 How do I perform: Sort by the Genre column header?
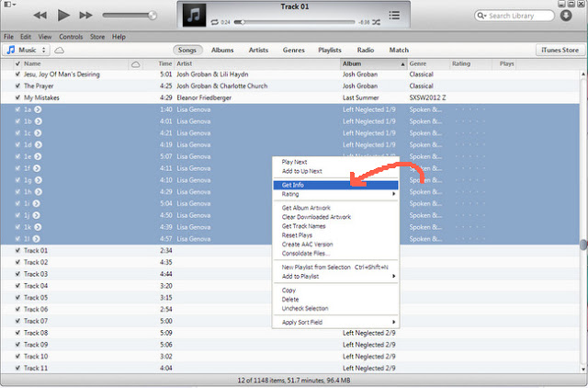[x=418, y=63]
